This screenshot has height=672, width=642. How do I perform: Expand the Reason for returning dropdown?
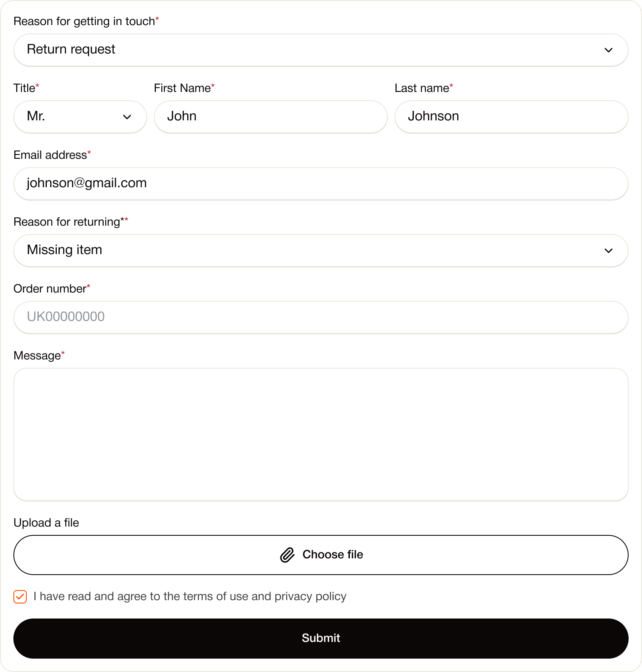[320, 251]
